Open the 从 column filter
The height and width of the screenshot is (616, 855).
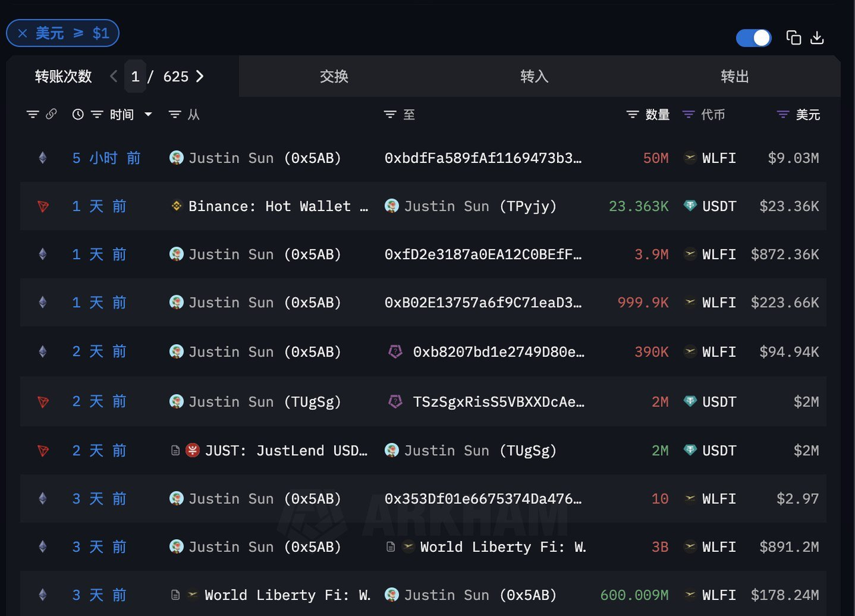tap(175, 115)
